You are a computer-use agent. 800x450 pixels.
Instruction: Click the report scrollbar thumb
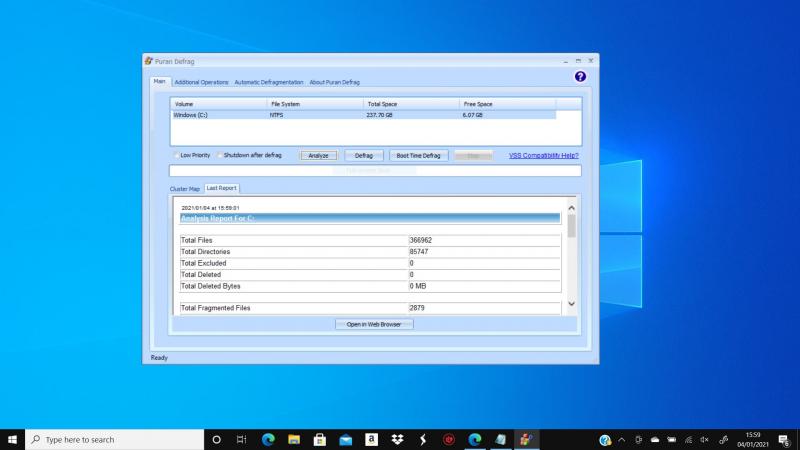tap(571, 226)
